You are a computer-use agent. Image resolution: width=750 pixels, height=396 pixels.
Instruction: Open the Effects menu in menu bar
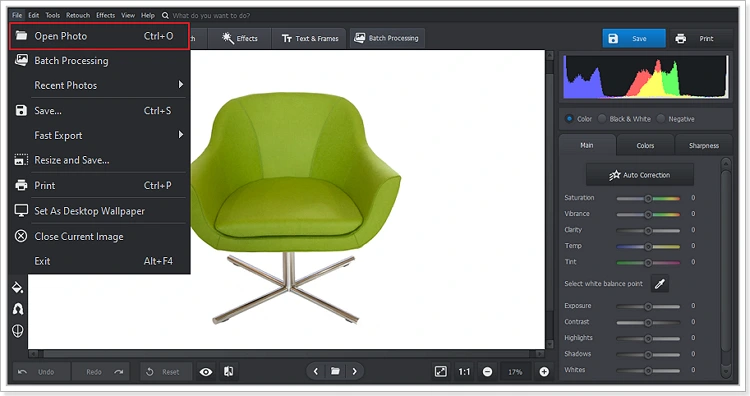click(x=105, y=15)
